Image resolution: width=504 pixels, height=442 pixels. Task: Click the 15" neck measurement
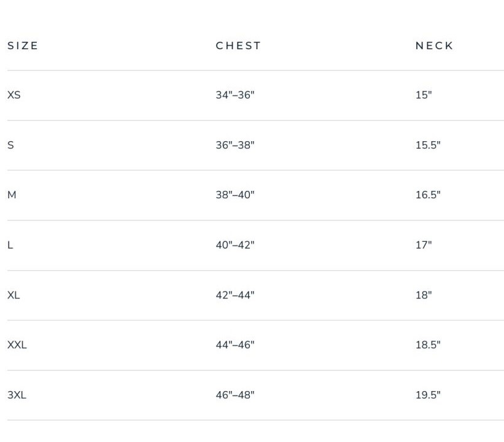[x=424, y=95]
